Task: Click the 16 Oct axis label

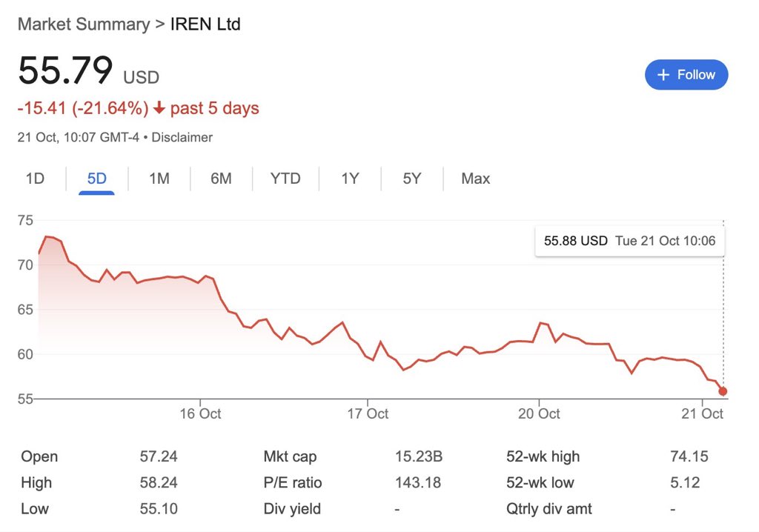Action: point(200,414)
